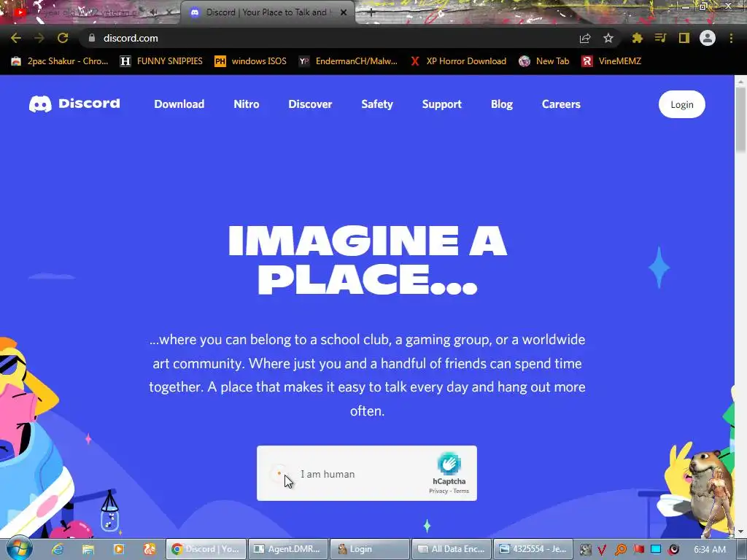Click the cyan monitor tray icon
Screen dimensions: 747x560
[656, 549]
